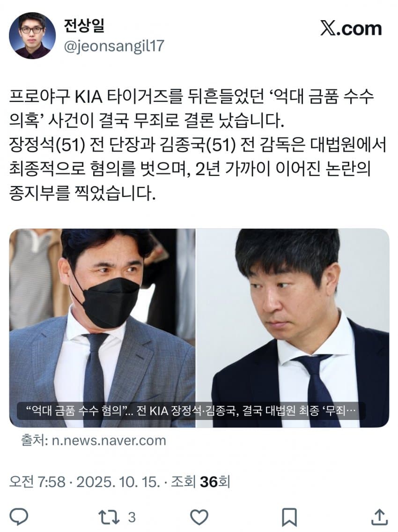Open the right photo of man in navy suit
Image resolution: width=398 pixels, height=532 pixels.
pos(293,328)
